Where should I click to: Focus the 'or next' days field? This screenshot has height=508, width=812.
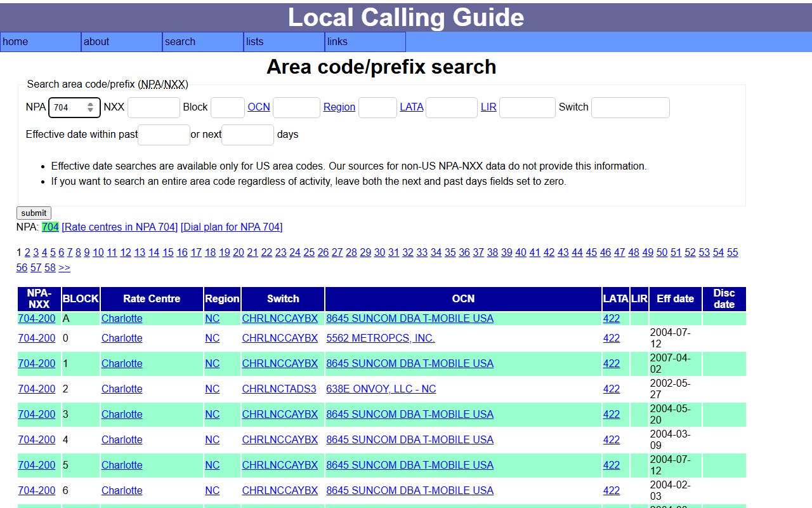point(248,135)
